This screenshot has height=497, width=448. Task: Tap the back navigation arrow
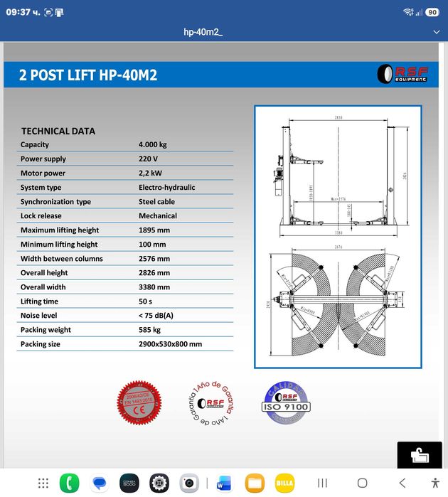[402, 483]
